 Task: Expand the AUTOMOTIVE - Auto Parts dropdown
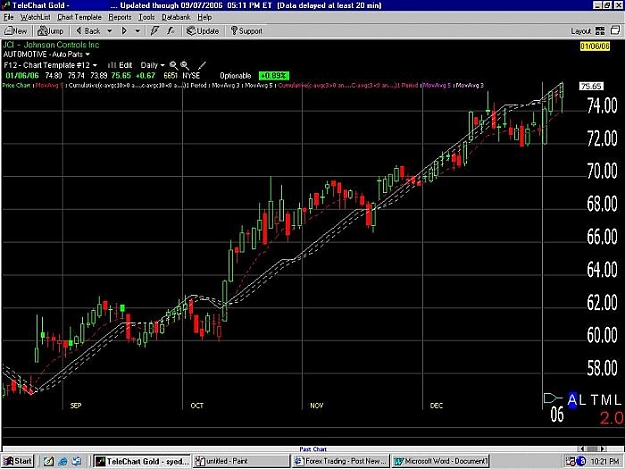coord(87,55)
